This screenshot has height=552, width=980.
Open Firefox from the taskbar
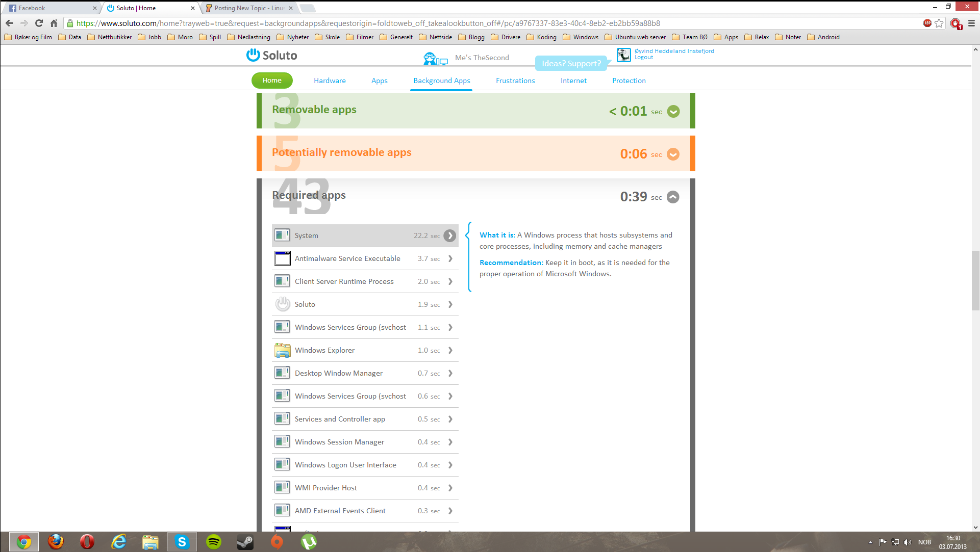coord(56,541)
